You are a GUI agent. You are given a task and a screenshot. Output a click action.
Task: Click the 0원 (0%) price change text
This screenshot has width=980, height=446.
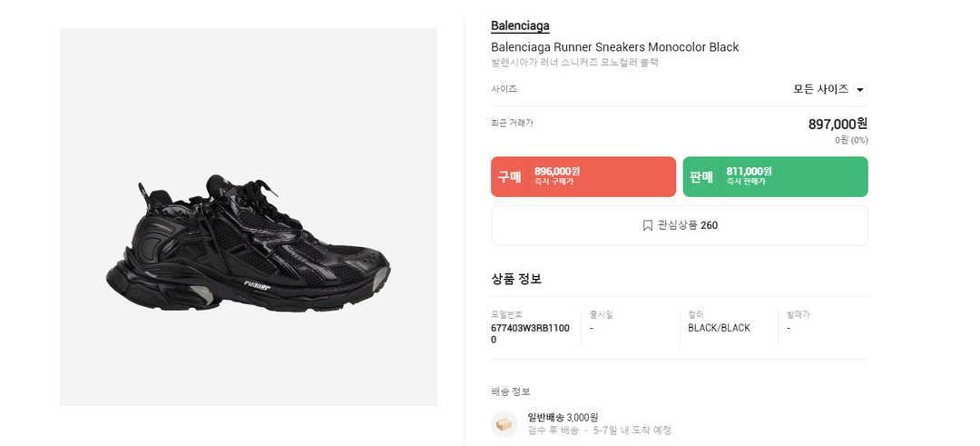851,140
